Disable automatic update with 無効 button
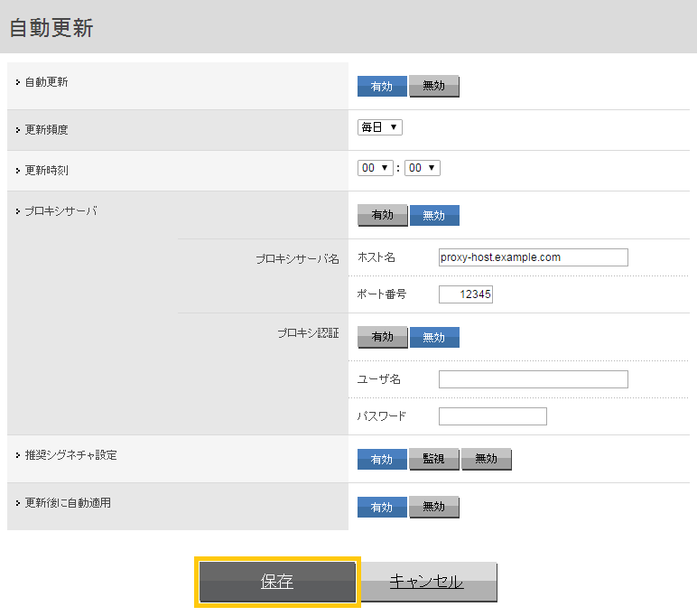 point(434,86)
